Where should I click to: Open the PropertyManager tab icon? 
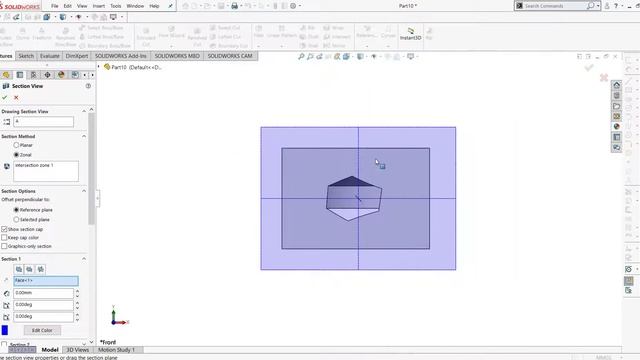pos(20,75)
